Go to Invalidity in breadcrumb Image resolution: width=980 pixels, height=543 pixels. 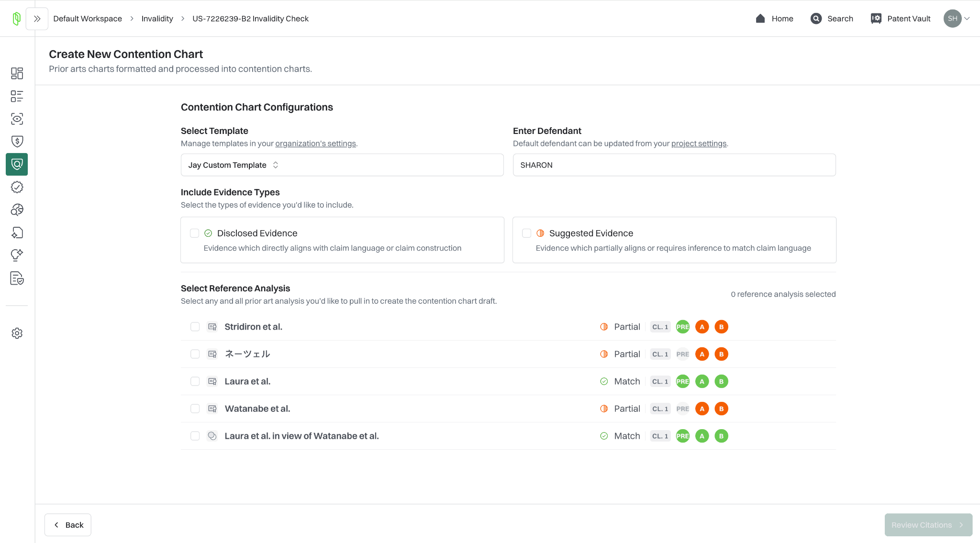157,19
